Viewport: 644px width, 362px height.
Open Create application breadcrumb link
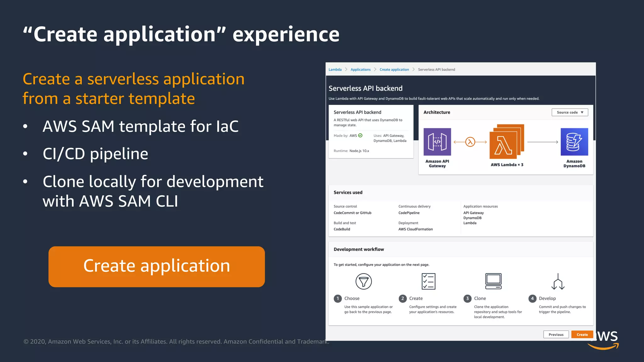[x=394, y=69]
